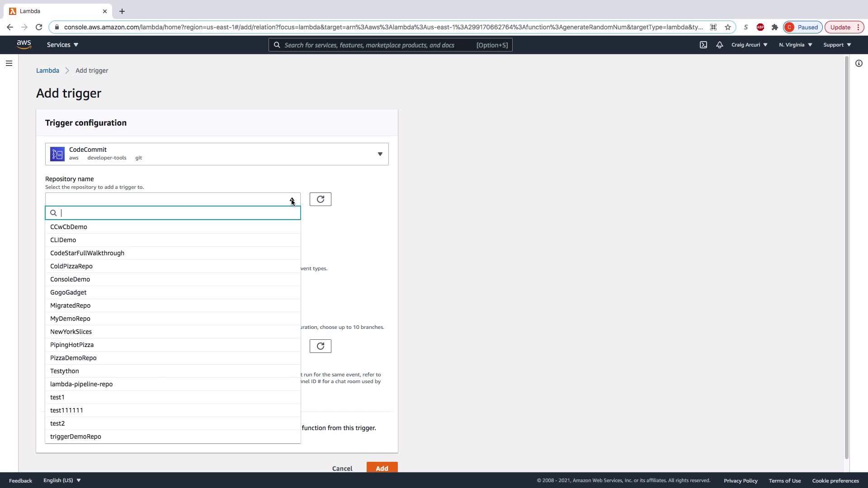Select ColdPizzaRepo from the repository list
This screenshot has height=488, width=868.
pos(71,266)
